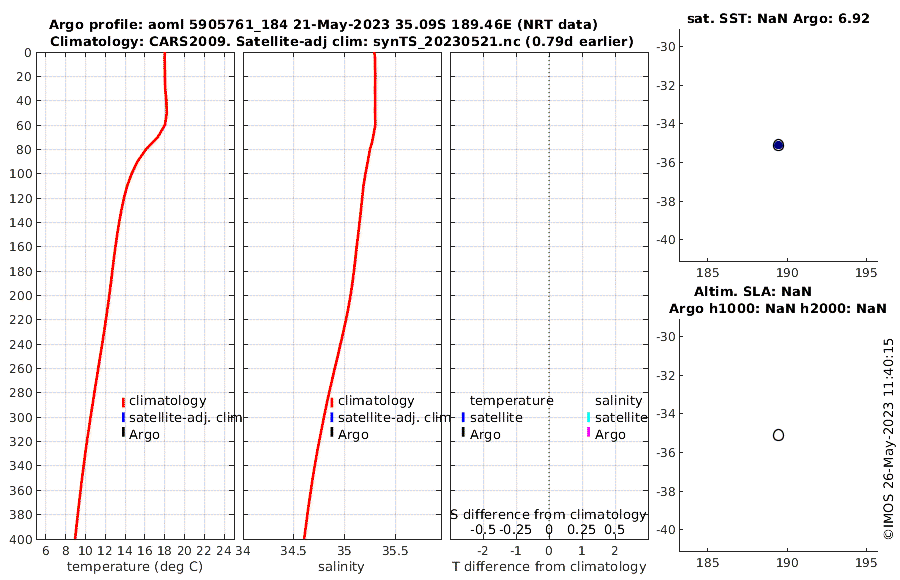900x580 pixels.
Task: Click the 'Argo h1000: NaN h2000: NaN' text
Action: 778,308
